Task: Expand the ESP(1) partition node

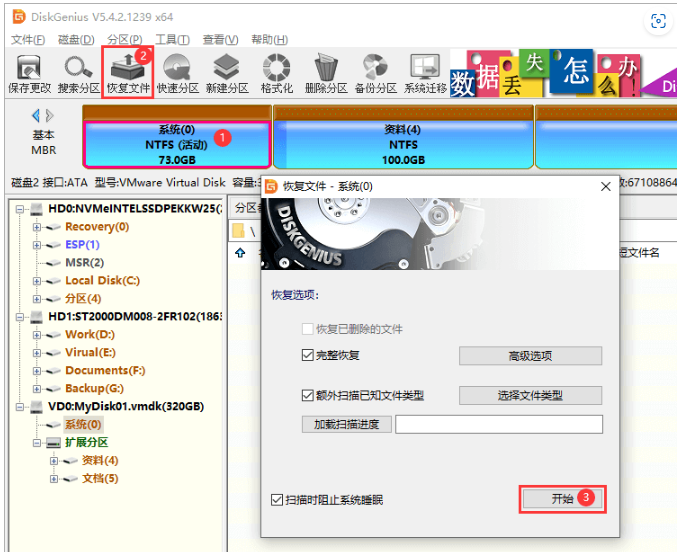Action: coord(37,245)
